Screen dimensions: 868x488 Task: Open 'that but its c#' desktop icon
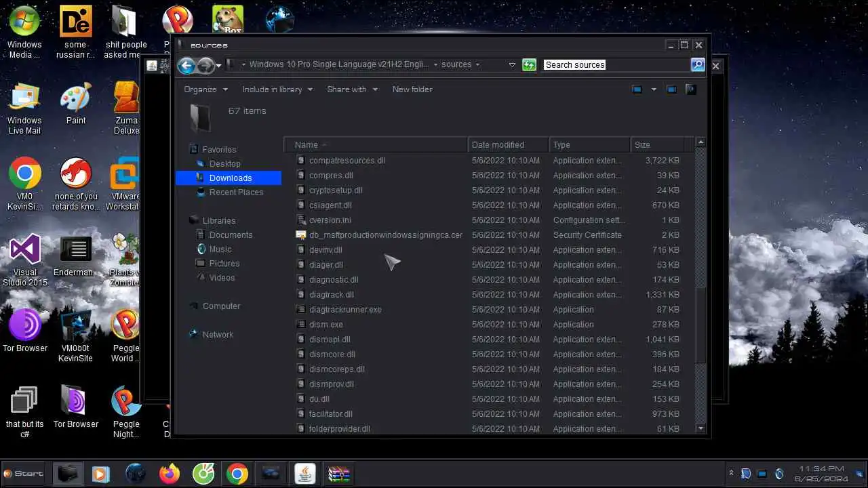pyautogui.click(x=24, y=412)
